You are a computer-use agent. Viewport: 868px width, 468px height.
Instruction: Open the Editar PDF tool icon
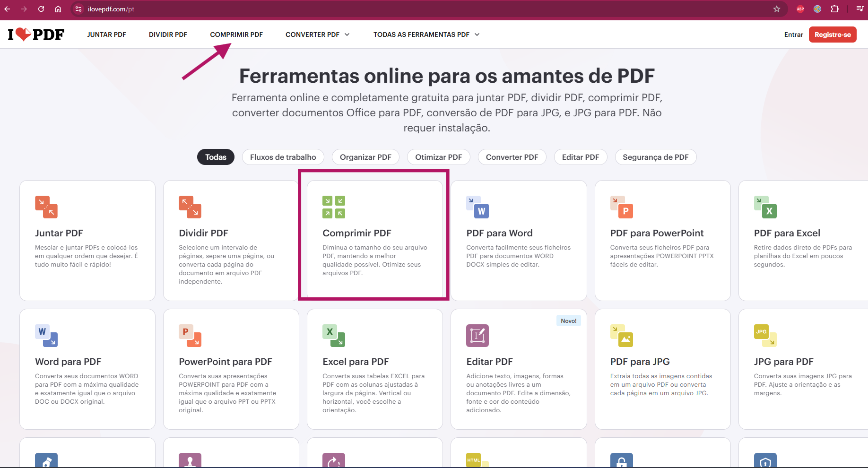pyautogui.click(x=477, y=336)
